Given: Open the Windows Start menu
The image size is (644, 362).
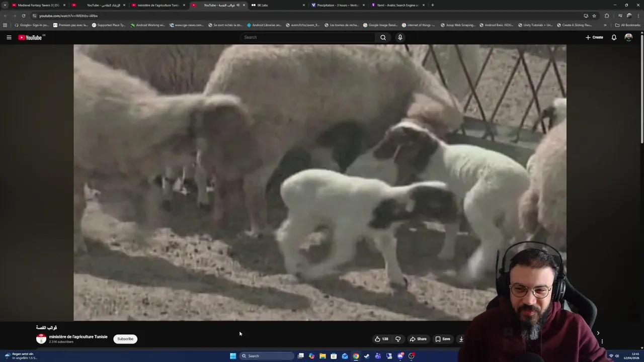Looking at the screenshot, I should 233,356.
